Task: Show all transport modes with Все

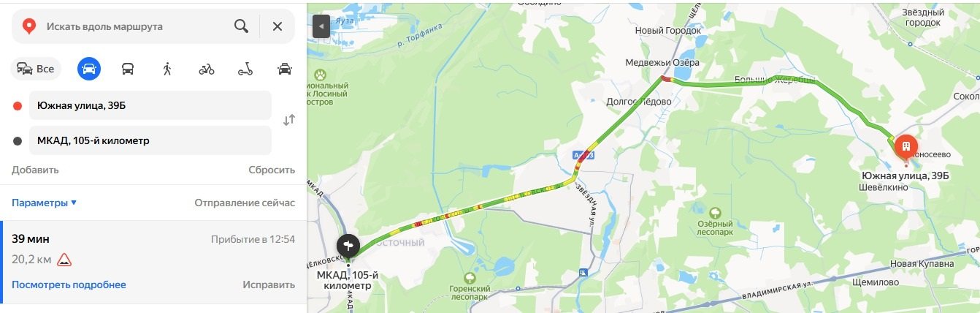Action: [x=37, y=69]
